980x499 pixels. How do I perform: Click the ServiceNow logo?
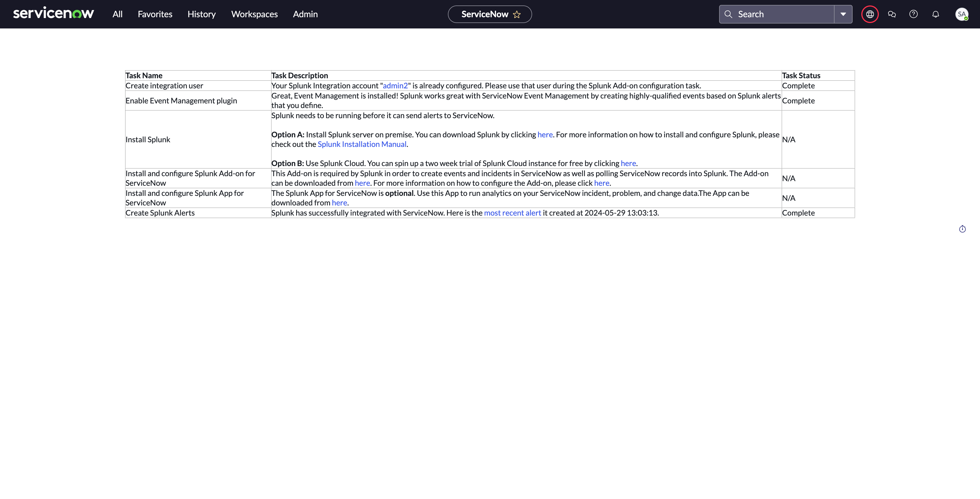pyautogui.click(x=53, y=14)
